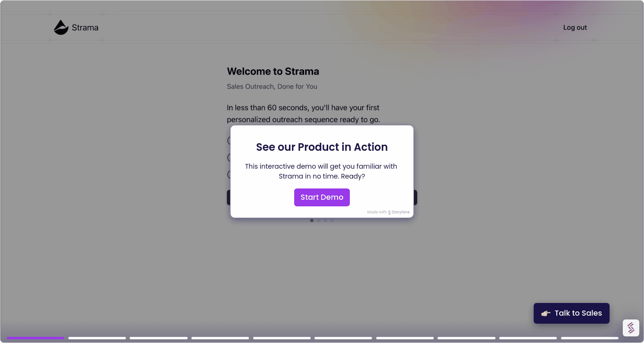The image size is (644, 343).
Task: Open the Storylane widget in the bottom-right corner
Action: 630,327
